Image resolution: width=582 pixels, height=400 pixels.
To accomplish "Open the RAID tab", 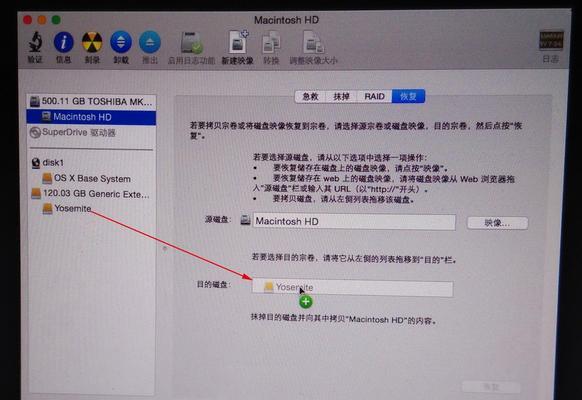I will coord(374,96).
